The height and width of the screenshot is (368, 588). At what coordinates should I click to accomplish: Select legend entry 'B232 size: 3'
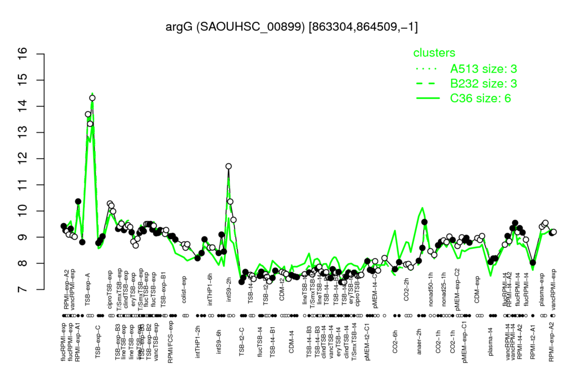point(483,83)
